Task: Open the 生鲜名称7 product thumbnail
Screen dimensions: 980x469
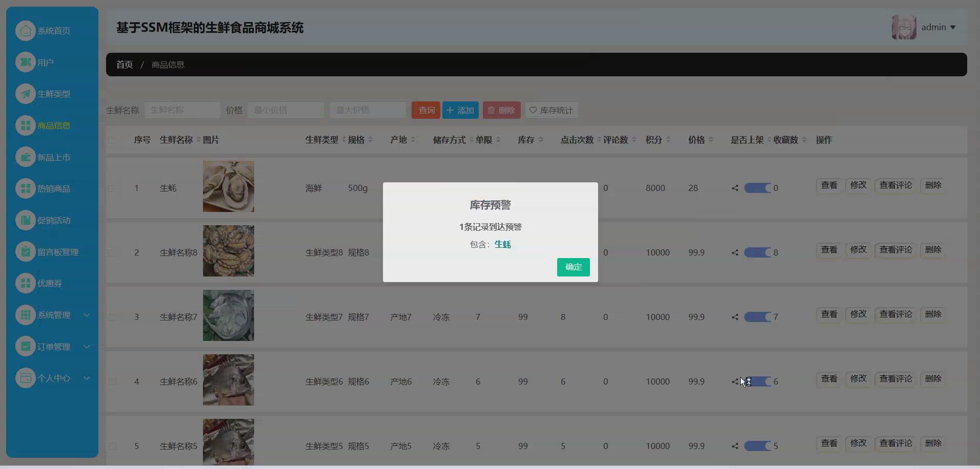Action: (x=229, y=315)
